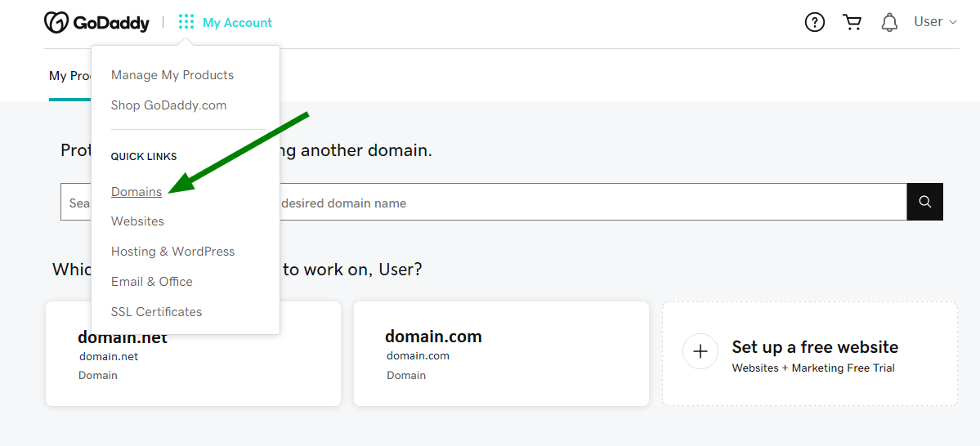Image resolution: width=980 pixels, height=446 pixels.
Task: Expand the User account dropdown
Action: pos(935,22)
